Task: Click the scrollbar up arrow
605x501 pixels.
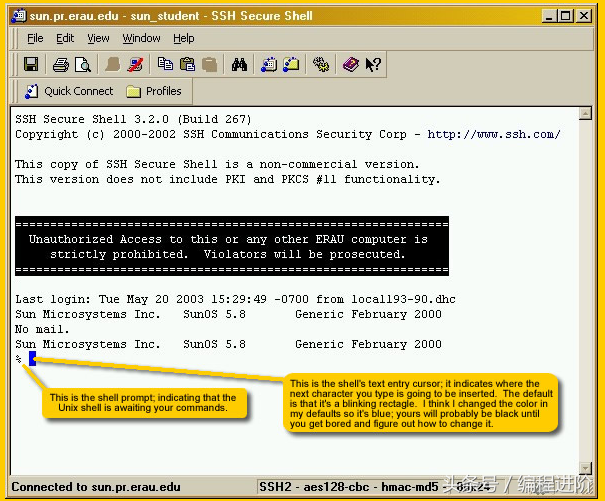Action: (585, 114)
